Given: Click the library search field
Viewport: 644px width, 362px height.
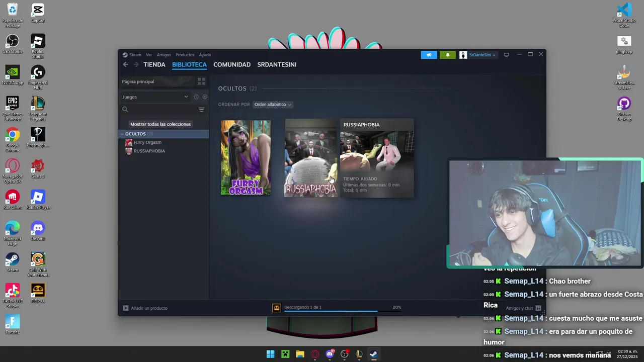Looking at the screenshot, I should 158,110.
